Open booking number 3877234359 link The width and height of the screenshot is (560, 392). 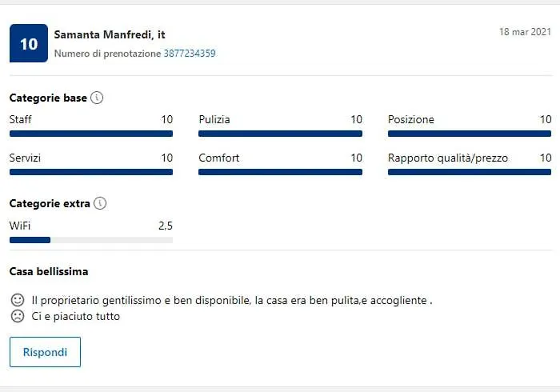coord(190,54)
